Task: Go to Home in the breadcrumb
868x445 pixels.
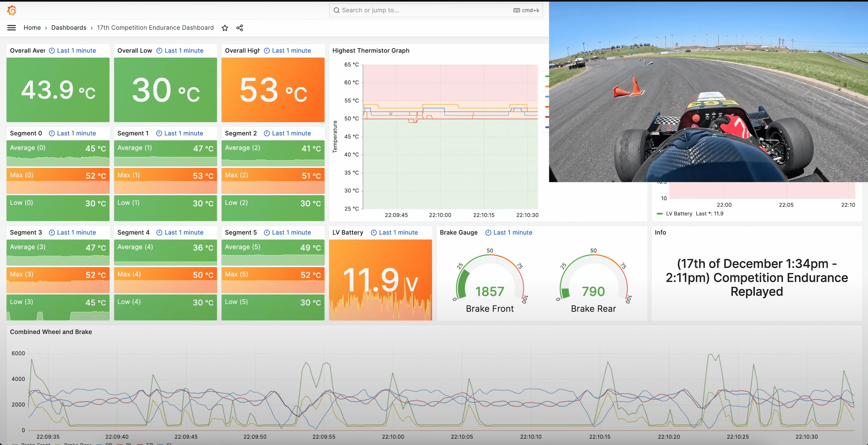Action: (32, 28)
